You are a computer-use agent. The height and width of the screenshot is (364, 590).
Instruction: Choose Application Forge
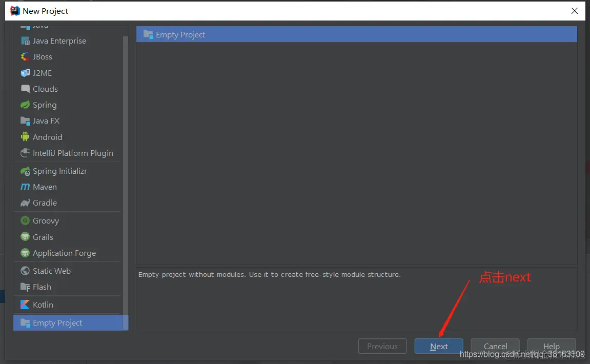[x=68, y=253]
